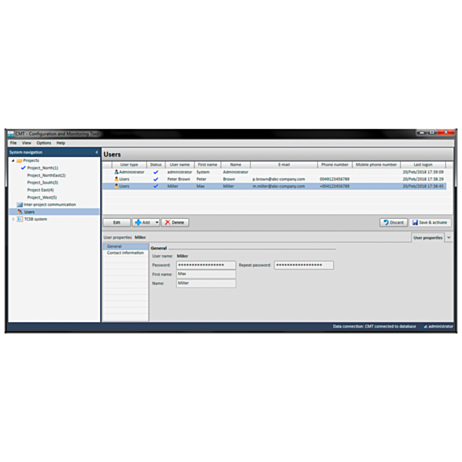Click the Edit button
Screen dimensions: 462x462
[x=117, y=222]
